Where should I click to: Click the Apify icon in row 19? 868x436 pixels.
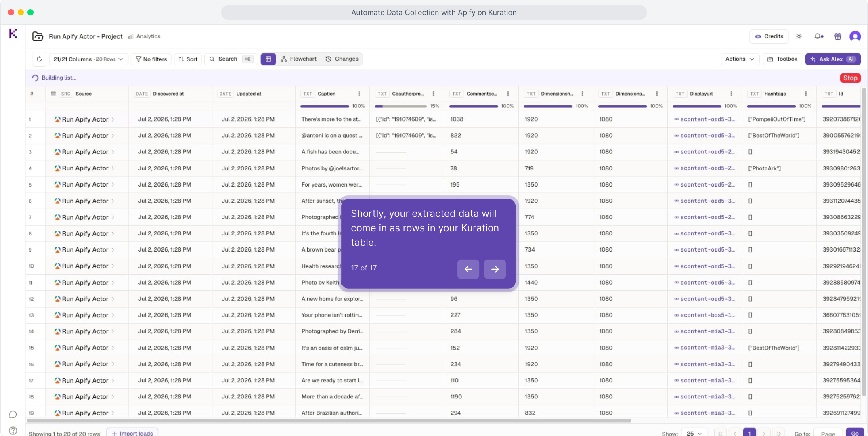coord(57,413)
